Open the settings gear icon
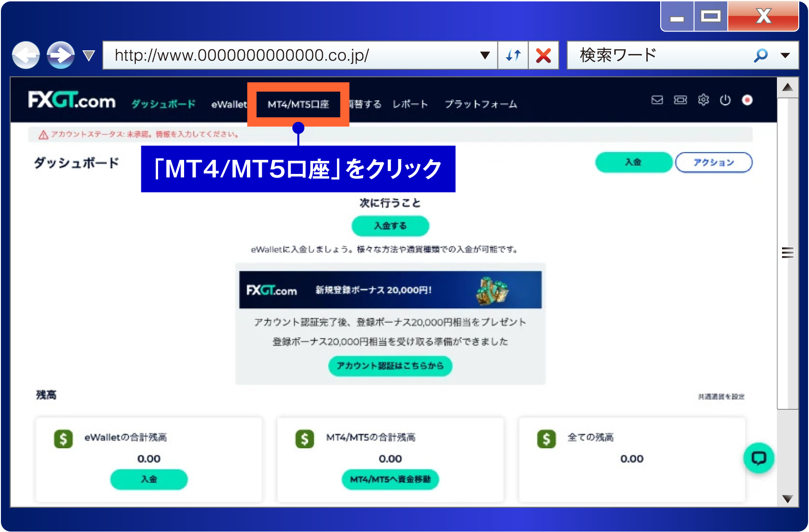Screen dimensions: 809x532 coord(703,100)
